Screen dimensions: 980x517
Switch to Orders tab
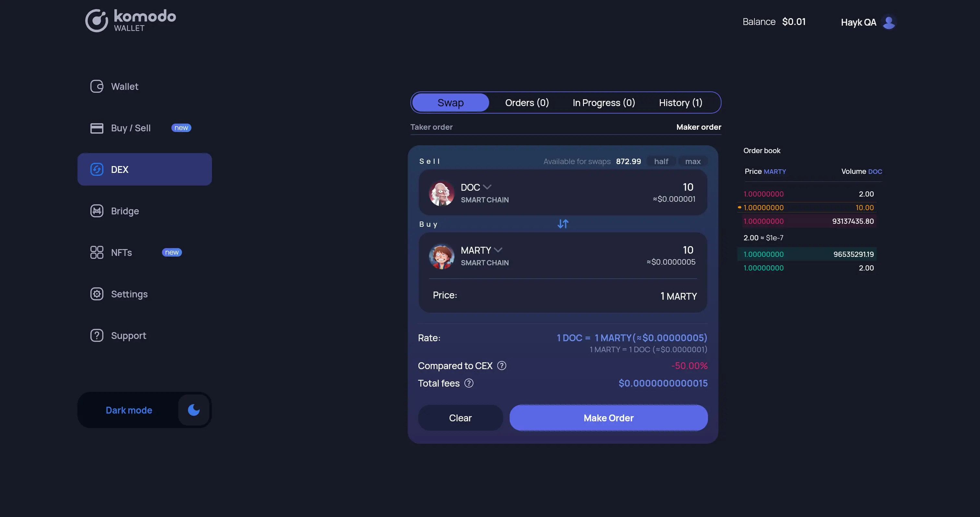pyautogui.click(x=527, y=102)
